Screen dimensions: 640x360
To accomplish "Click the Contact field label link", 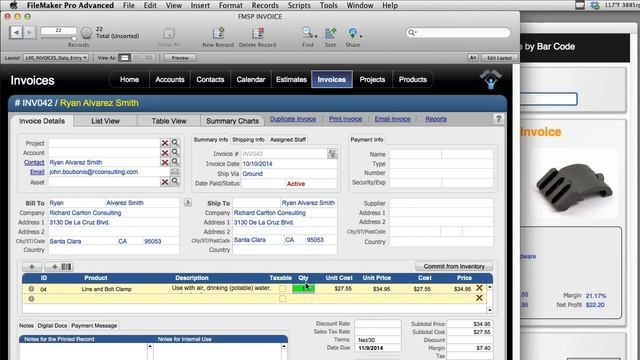I will click(34, 162).
